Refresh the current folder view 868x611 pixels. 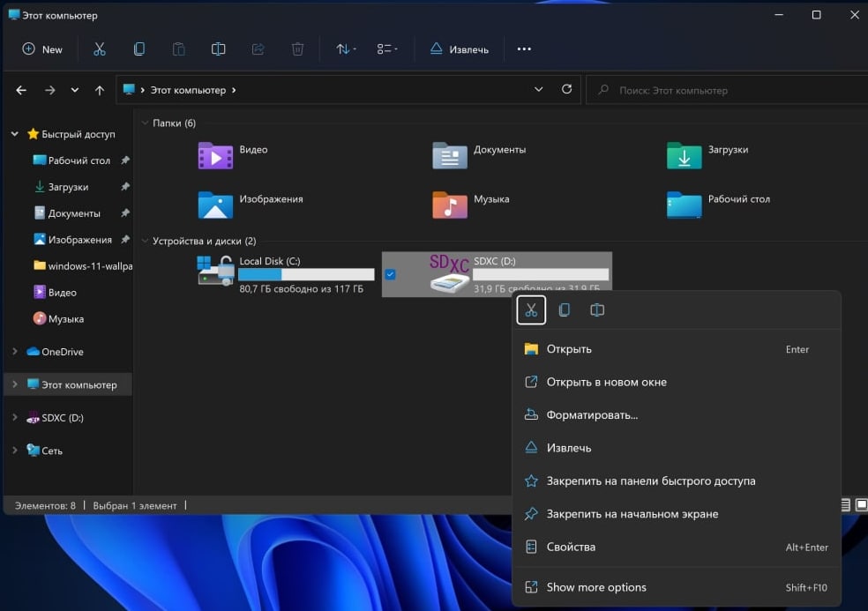(x=566, y=89)
